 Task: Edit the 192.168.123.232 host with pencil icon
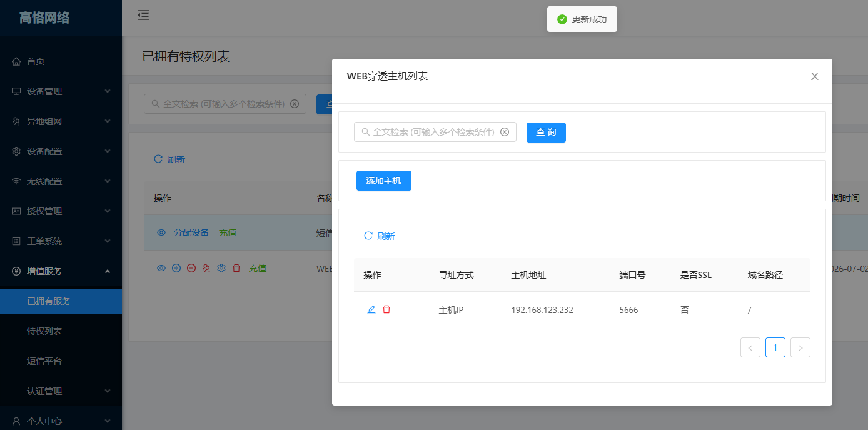(x=371, y=309)
